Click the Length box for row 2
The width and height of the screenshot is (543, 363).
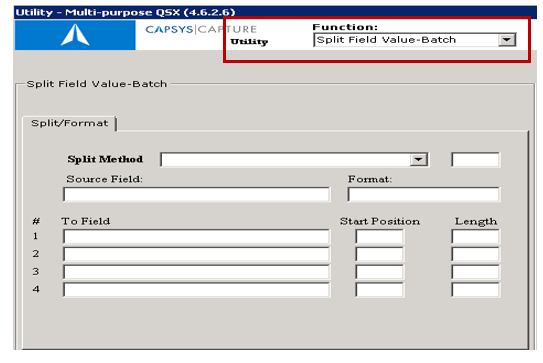tap(475, 255)
